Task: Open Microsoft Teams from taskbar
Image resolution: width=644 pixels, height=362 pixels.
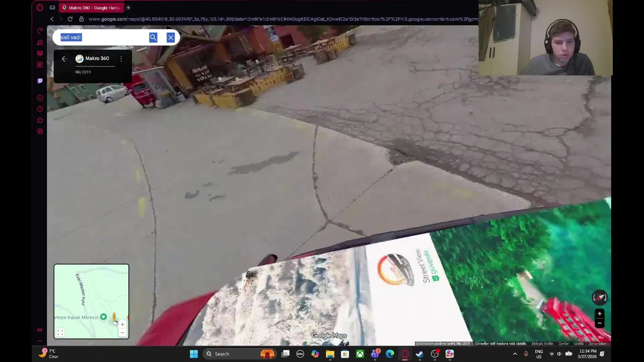Action: click(x=375, y=354)
